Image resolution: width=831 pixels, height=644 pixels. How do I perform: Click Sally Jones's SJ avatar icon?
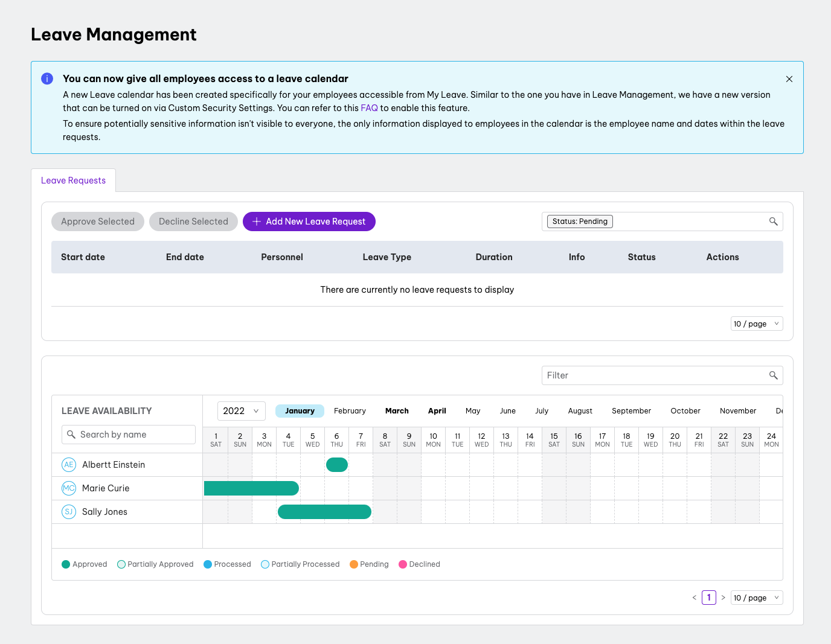click(69, 512)
